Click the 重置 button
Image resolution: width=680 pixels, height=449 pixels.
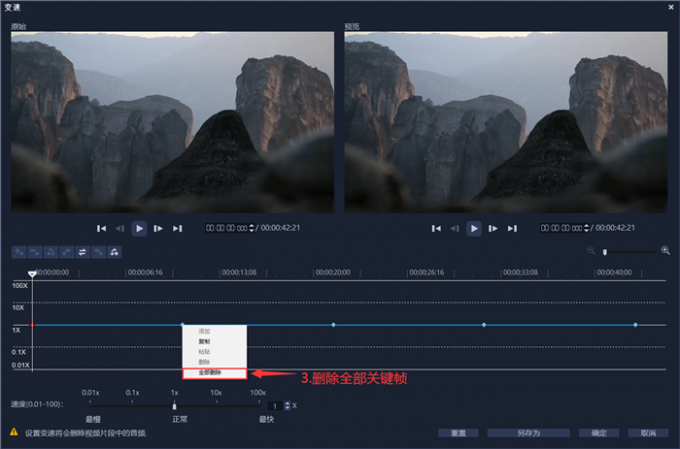pos(455,433)
